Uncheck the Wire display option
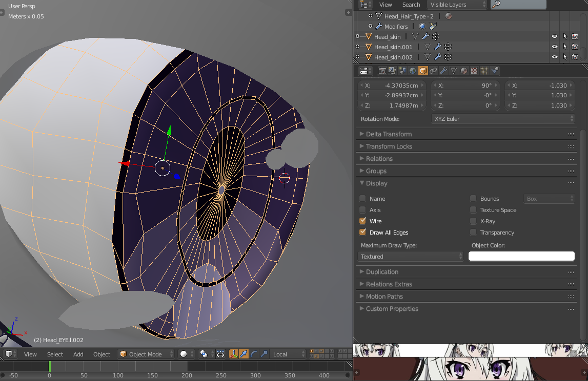The width and height of the screenshot is (588, 381). pyautogui.click(x=363, y=221)
